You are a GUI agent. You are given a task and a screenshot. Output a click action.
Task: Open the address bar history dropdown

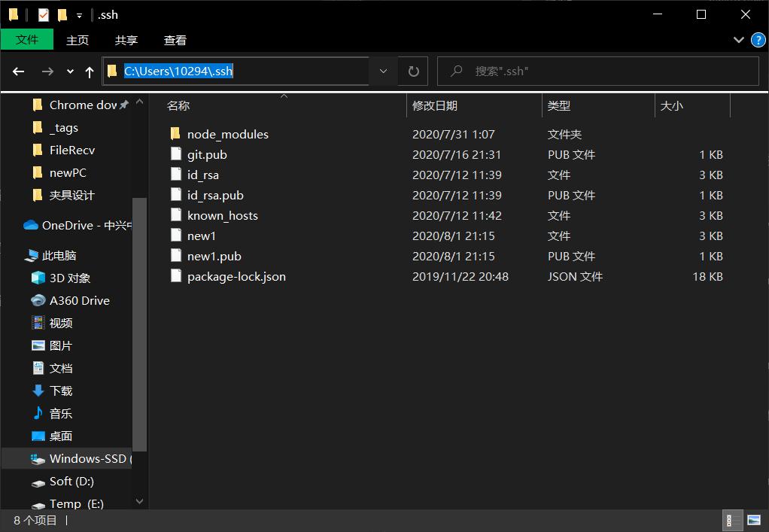point(384,71)
